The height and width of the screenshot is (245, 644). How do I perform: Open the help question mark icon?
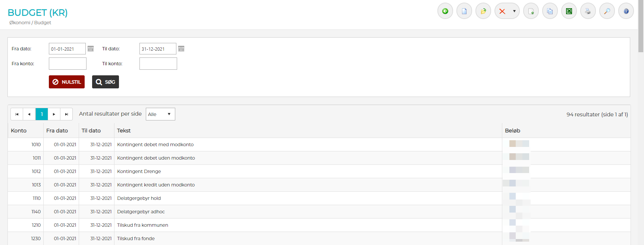626,11
